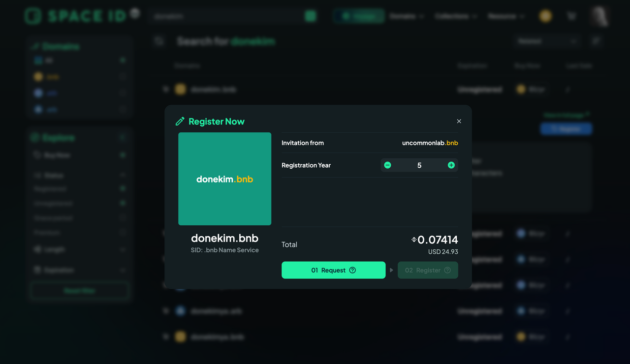Open the shopping cart icon in header
This screenshot has width=630, height=364.
(571, 16)
